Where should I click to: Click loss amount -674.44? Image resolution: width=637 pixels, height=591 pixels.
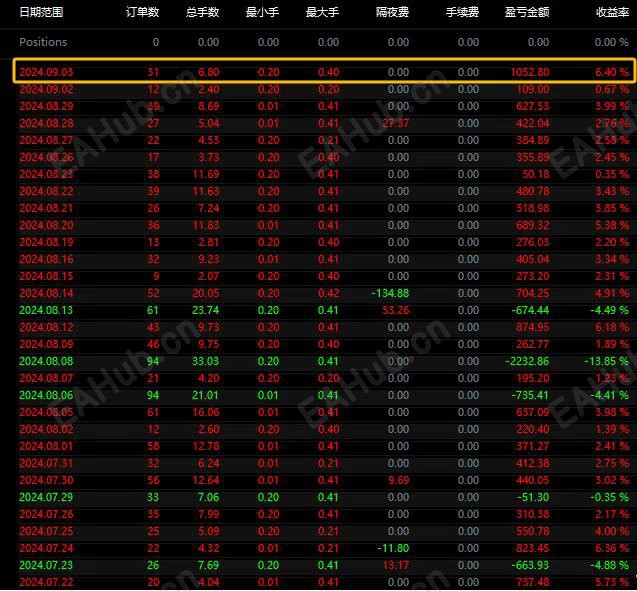click(530, 311)
